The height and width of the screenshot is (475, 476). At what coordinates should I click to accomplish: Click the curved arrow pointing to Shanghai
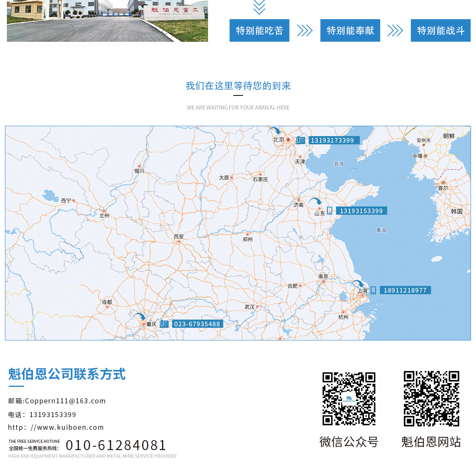pos(358,284)
